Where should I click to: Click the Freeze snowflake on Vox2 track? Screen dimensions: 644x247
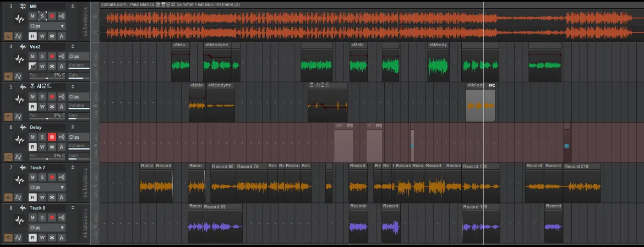52,66
